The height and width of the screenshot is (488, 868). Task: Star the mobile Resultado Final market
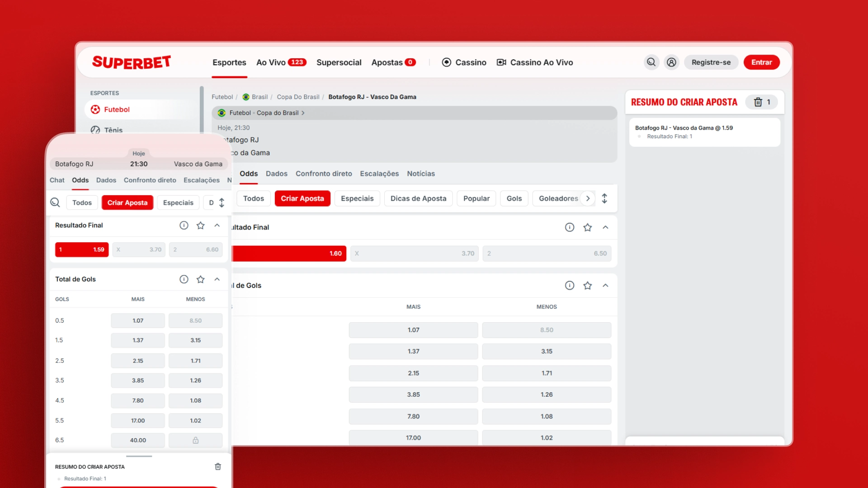[x=201, y=225]
